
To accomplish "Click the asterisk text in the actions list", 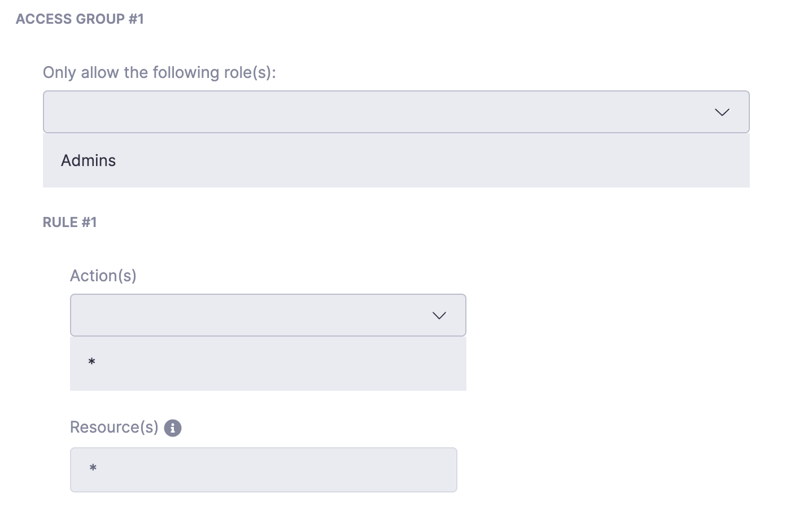I will point(92,362).
